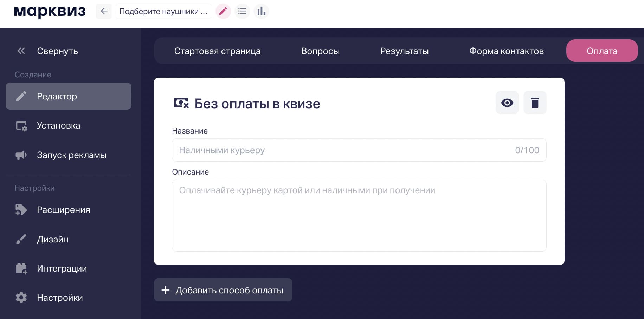Screen dimensions: 644x319
Task: Toggle visibility of Без оплаты в квизе
Action: pos(507,103)
